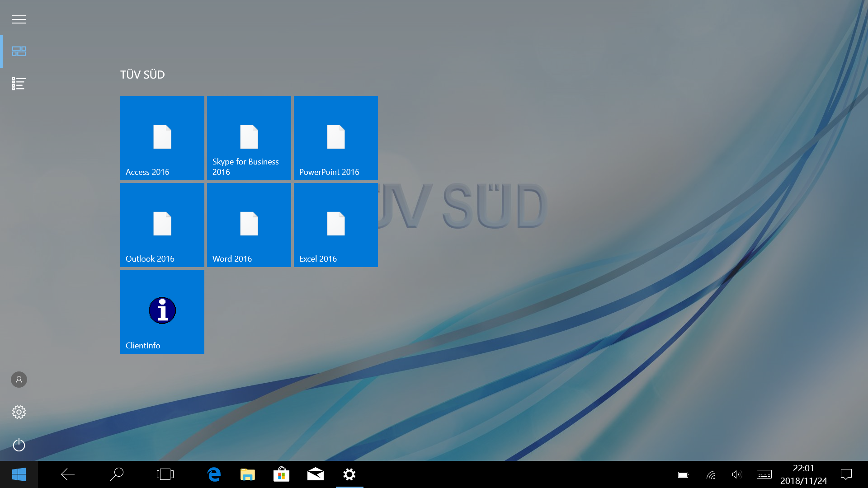
Task: Open the ClientInfo tile
Action: (162, 312)
